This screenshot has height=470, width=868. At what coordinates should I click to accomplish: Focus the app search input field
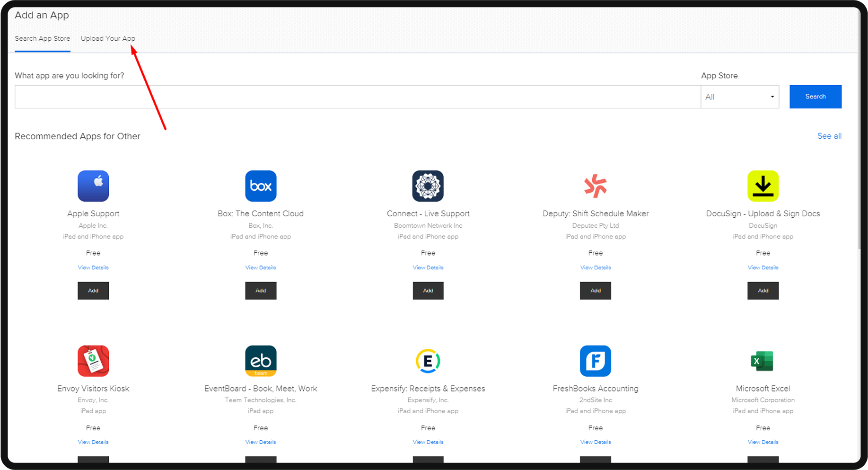point(358,97)
